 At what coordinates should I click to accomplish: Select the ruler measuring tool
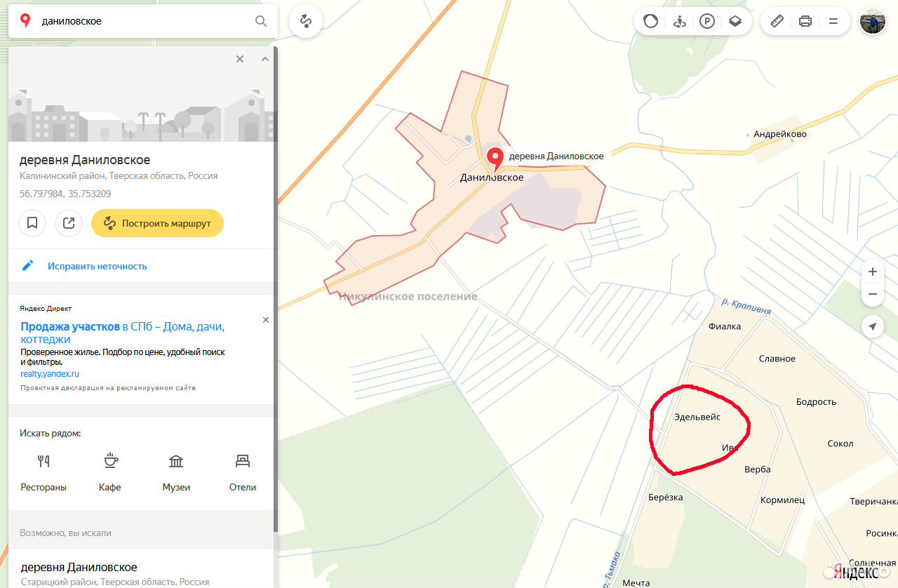(777, 21)
